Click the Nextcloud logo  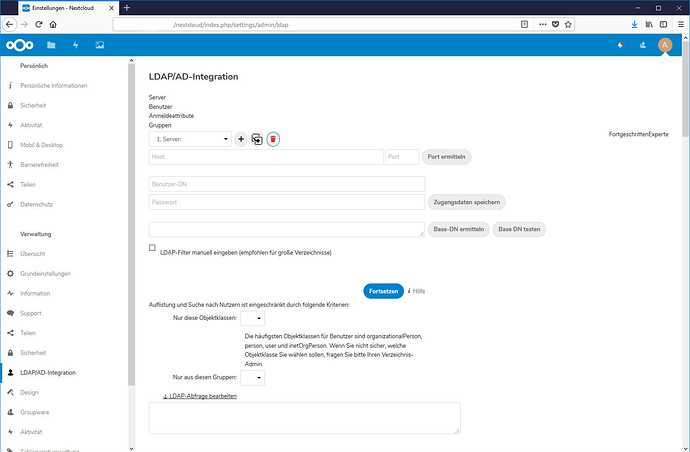(19, 45)
